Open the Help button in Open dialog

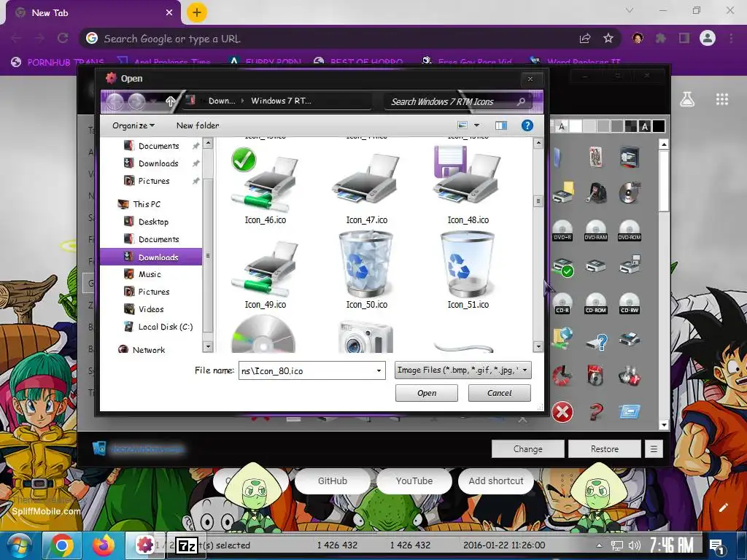coord(527,125)
